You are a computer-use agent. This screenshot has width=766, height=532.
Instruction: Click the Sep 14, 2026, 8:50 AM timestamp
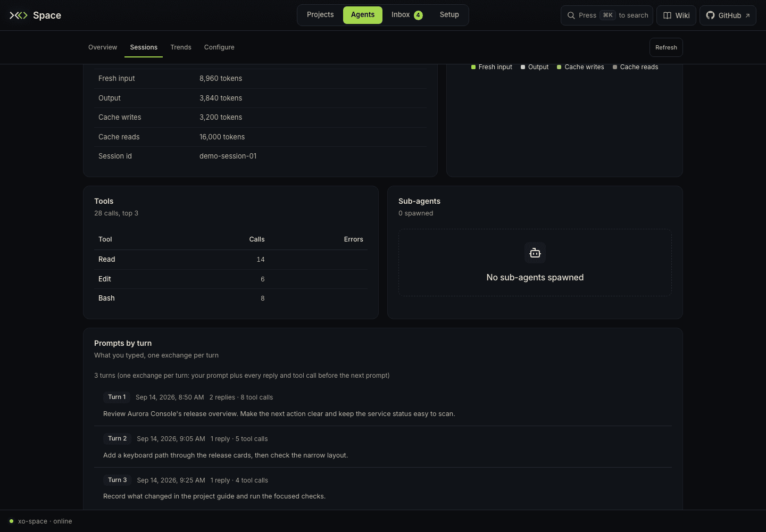[x=170, y=397]
